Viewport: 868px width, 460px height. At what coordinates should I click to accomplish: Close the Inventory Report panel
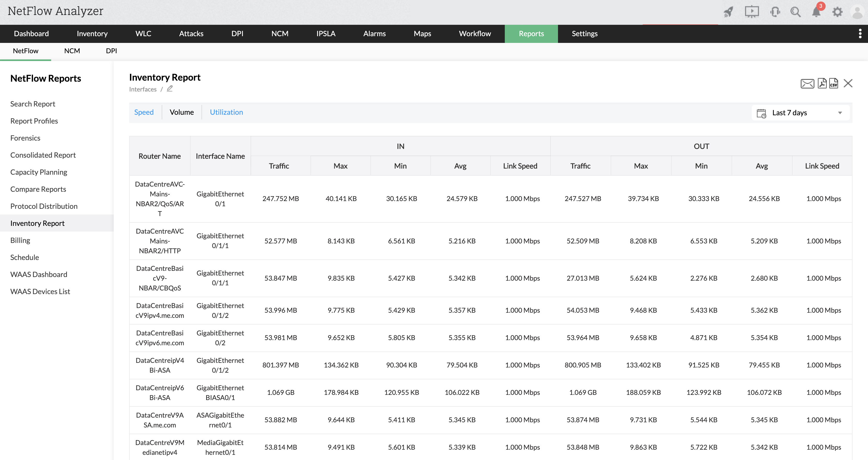coord(848,83)
